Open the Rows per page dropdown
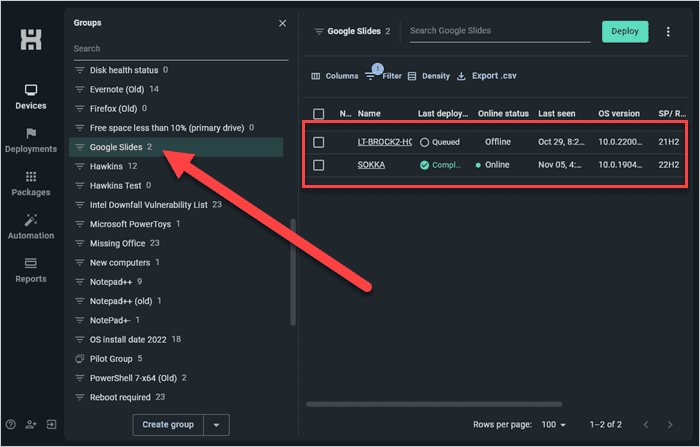Screen dimensions: 700x447 tap(554, 425)
